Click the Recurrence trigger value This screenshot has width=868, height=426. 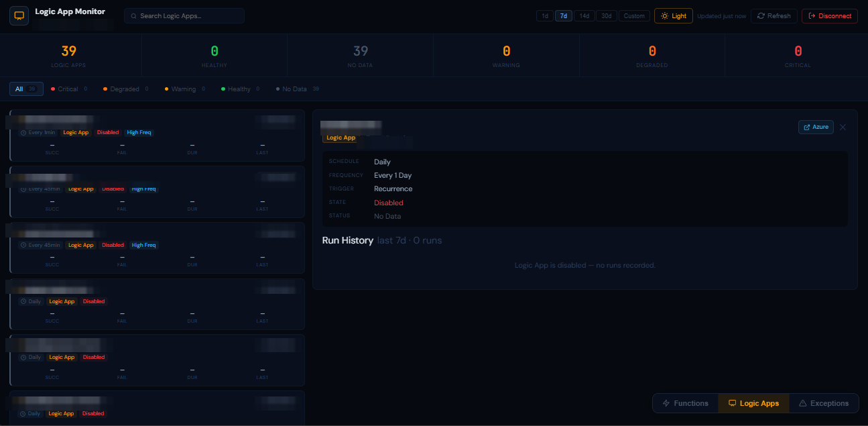(x=393, y=189)
